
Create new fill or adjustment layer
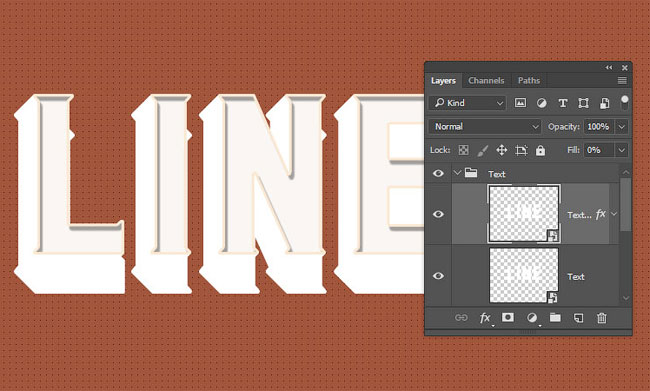pos(532,318)
